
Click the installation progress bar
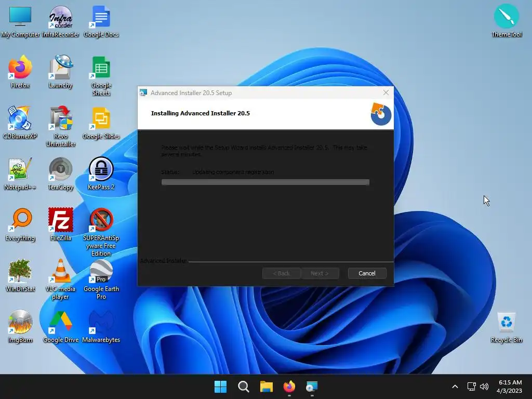click(265, 182)
